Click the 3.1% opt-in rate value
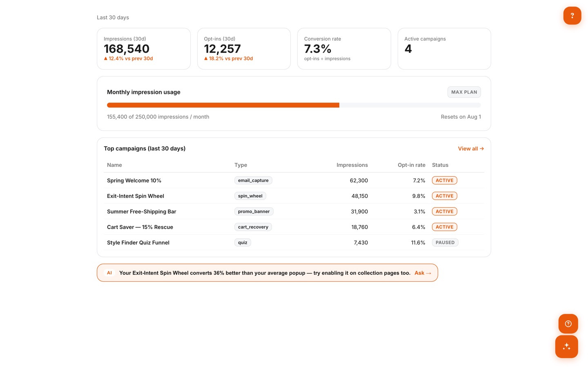 click(x=419, y=211)
